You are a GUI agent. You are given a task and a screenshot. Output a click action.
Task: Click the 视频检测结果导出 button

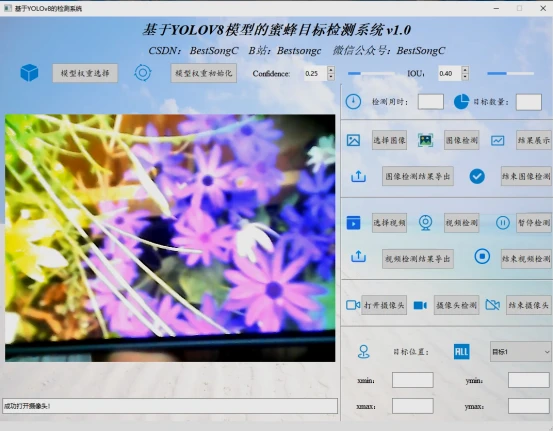[x=418, y=259]
